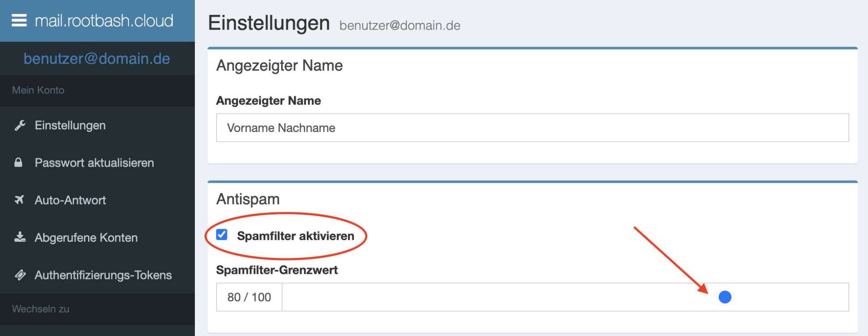Click the lock icon for Passwort aktualisieren

point(18,163)
